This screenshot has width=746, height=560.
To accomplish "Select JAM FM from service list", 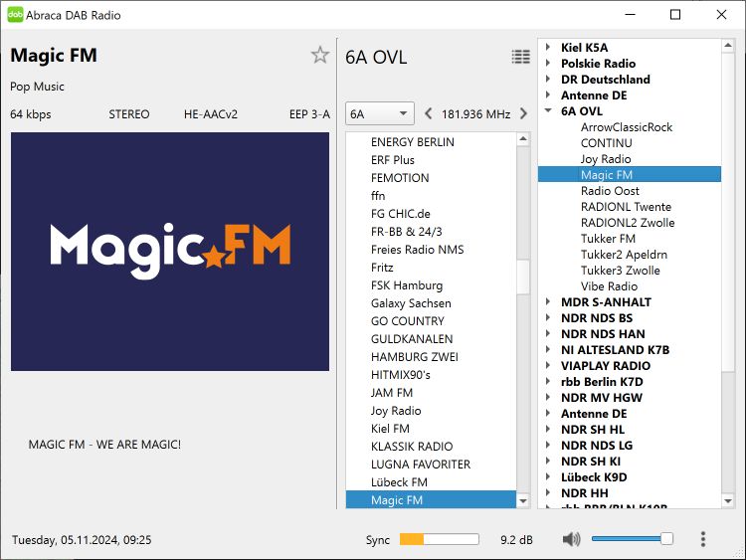I will coord(392,393).
